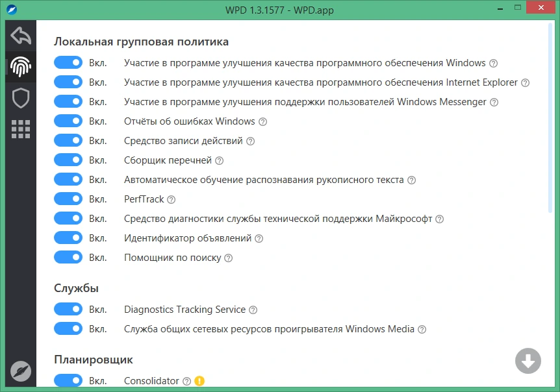This screenshot has height=392, width=560.
Task: Open the Apps grid section
Action: coord(21,129)
